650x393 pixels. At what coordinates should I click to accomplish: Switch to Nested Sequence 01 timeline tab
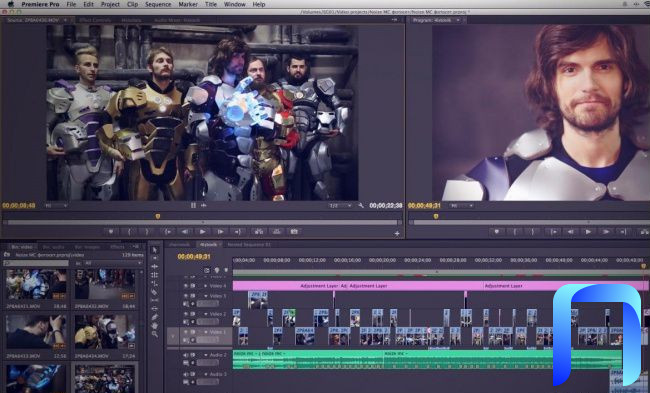point(249,245)
